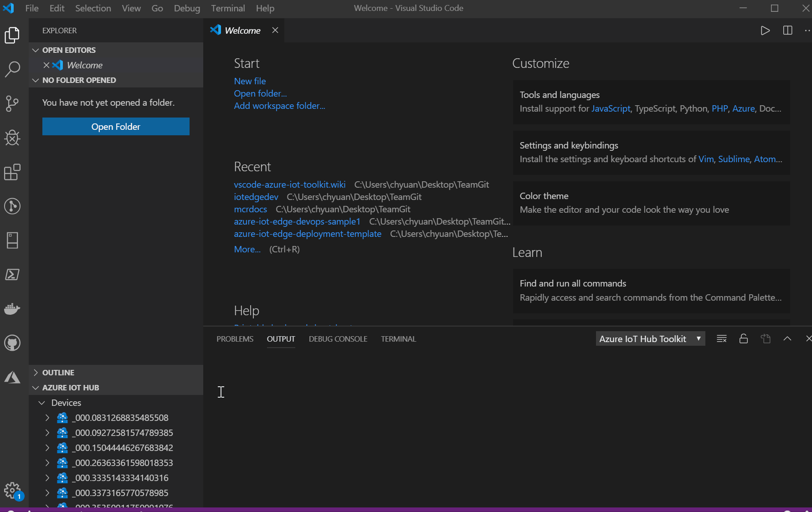Switch to the Problems panel tab
Screen dimensions: 812x512
point(235,339)
